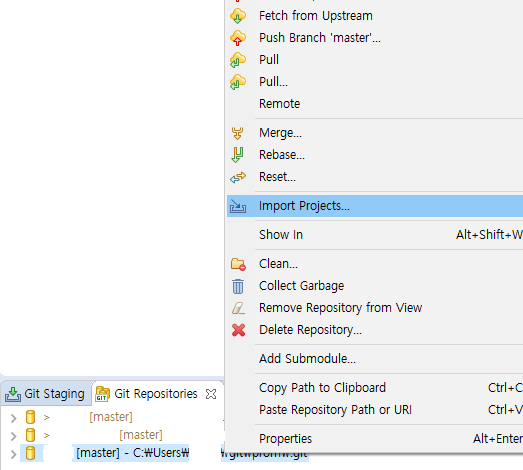
Task: Select the second [master] repository row
Action: pos(111,435)
